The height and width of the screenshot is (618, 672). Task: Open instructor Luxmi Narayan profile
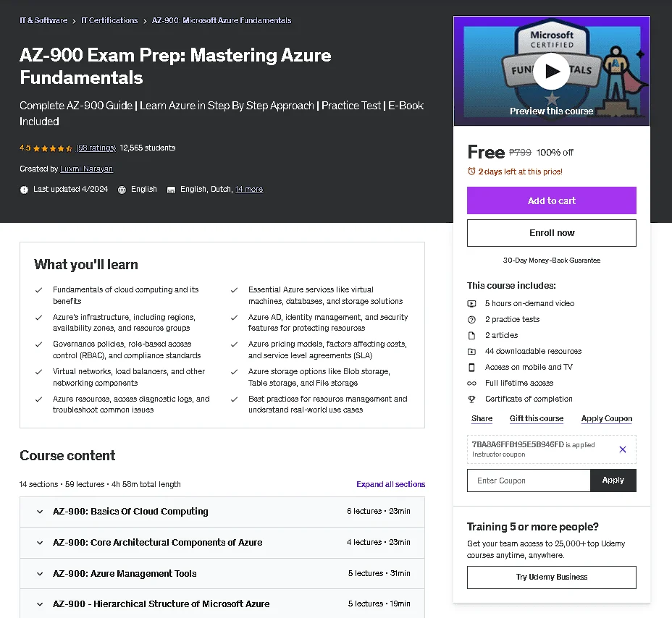coord(87,169)
